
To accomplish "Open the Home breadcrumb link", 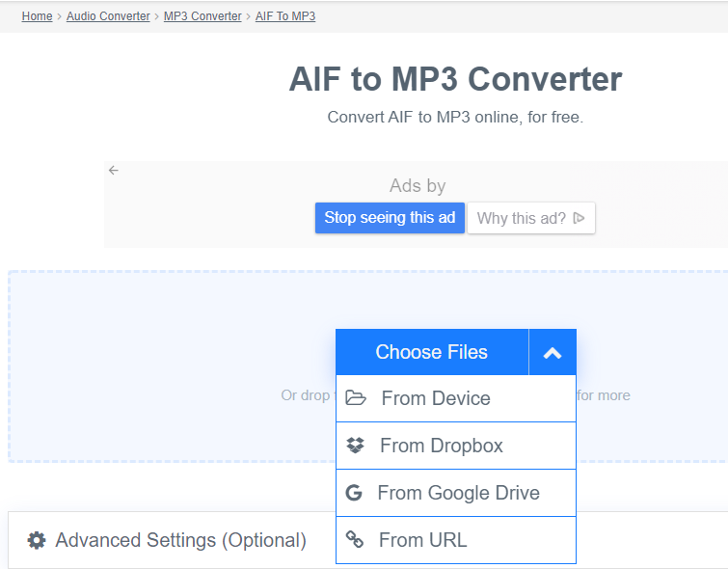I will pyautogui.click(x=38, y=16).
